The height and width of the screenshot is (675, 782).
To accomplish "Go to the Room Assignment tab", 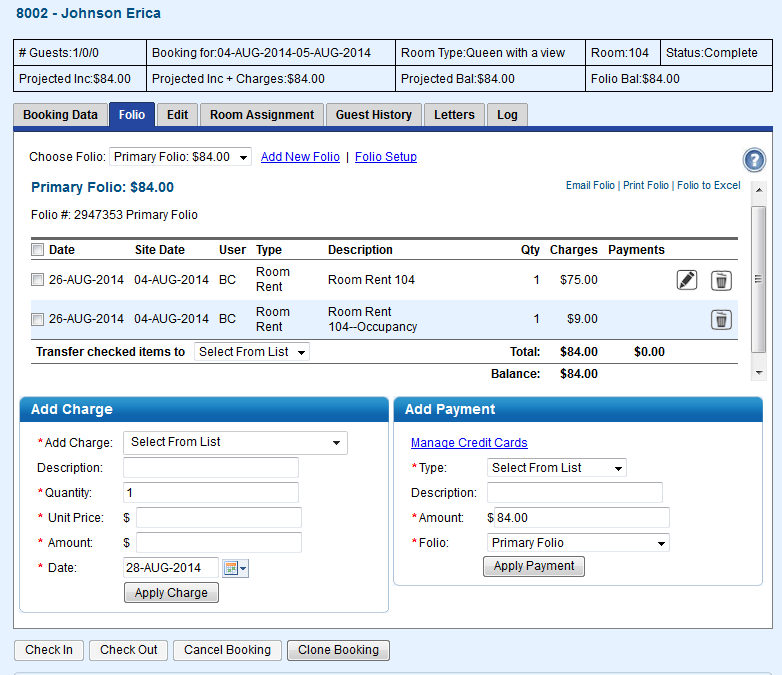I will [x=262, y=115].
